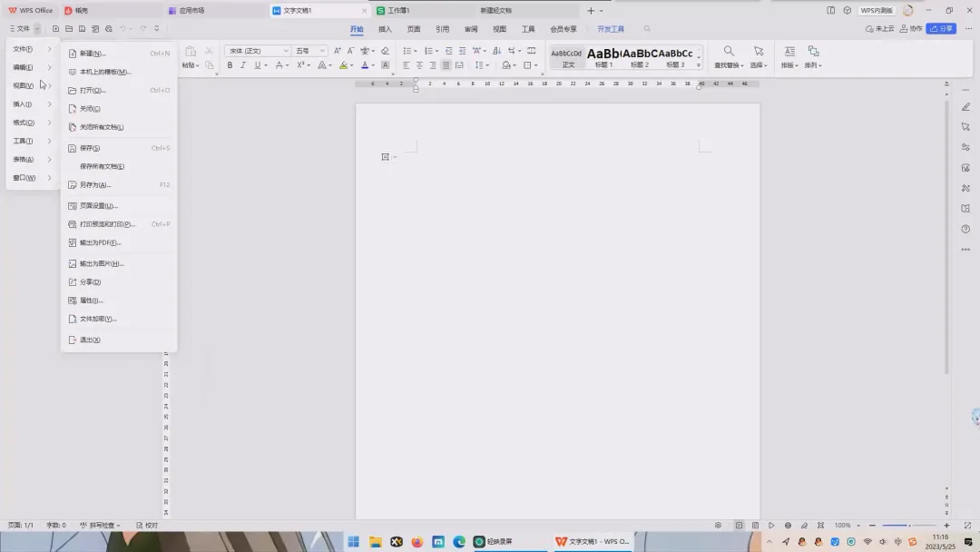Select justify alignment
This screenshot has height=552, width=980.
coord(446,65)
